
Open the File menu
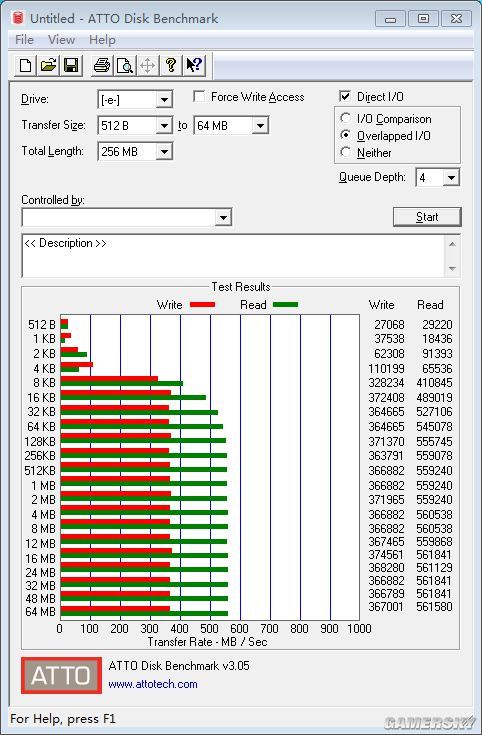pos(24,40)
